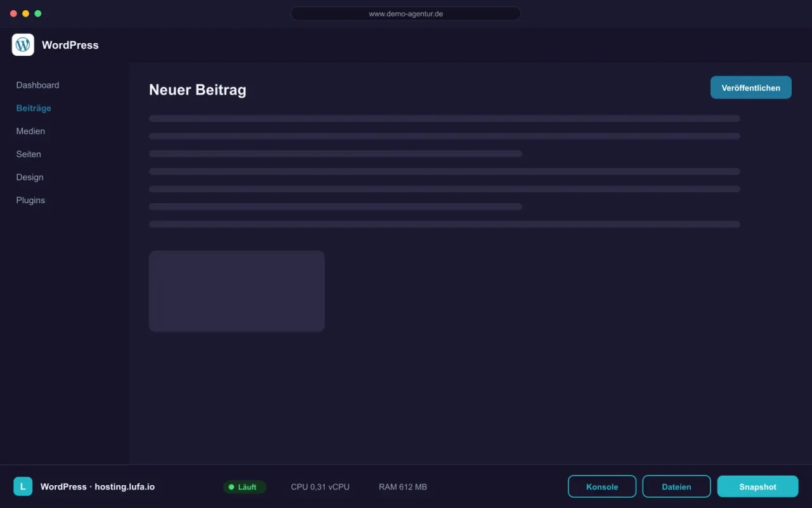
Task: Open Plugins in the sidebar
Action: point(30,200)
